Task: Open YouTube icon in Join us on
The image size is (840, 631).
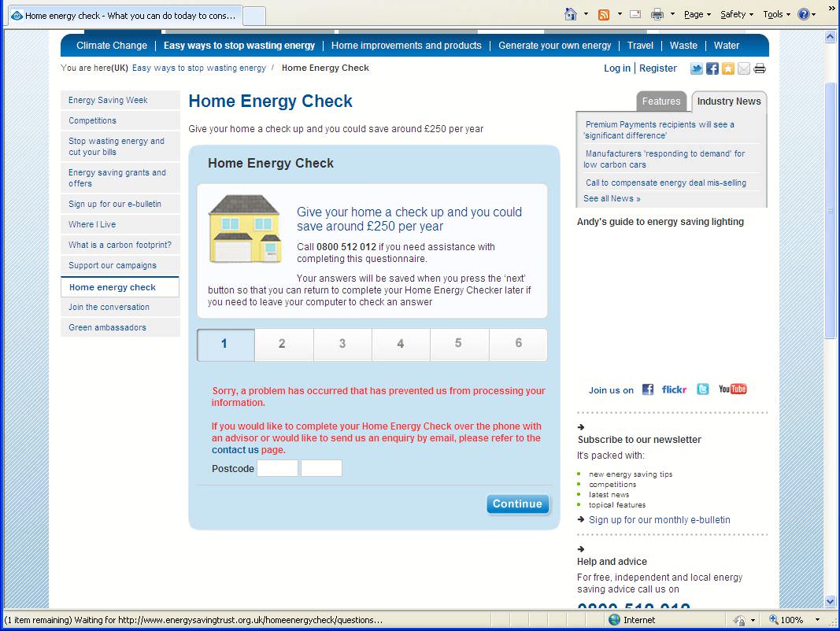Action: pos(732,389)
